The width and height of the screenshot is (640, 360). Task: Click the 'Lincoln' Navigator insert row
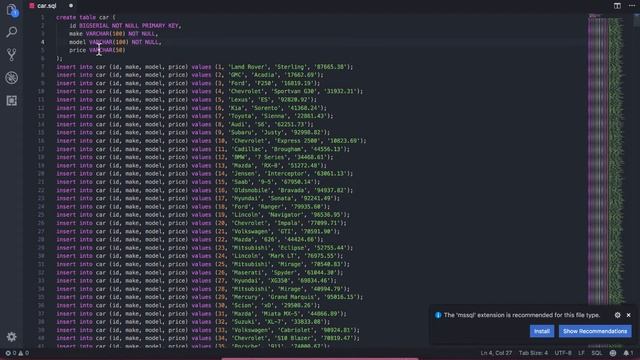(203, 215)
